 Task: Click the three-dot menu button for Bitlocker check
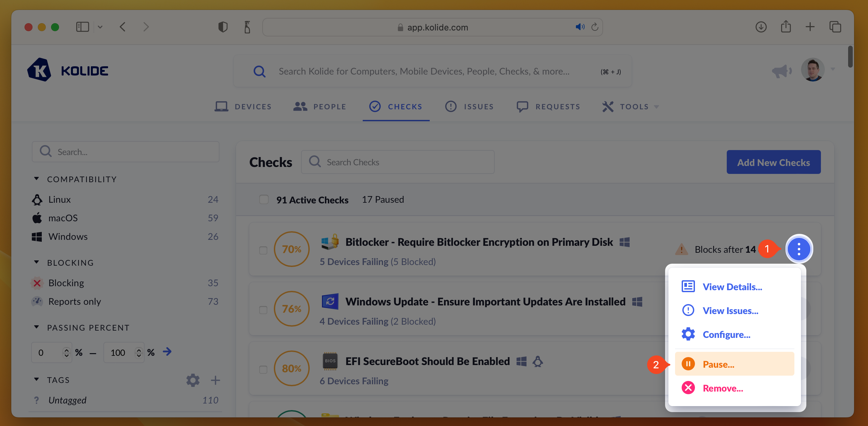[x=799, y=249]
